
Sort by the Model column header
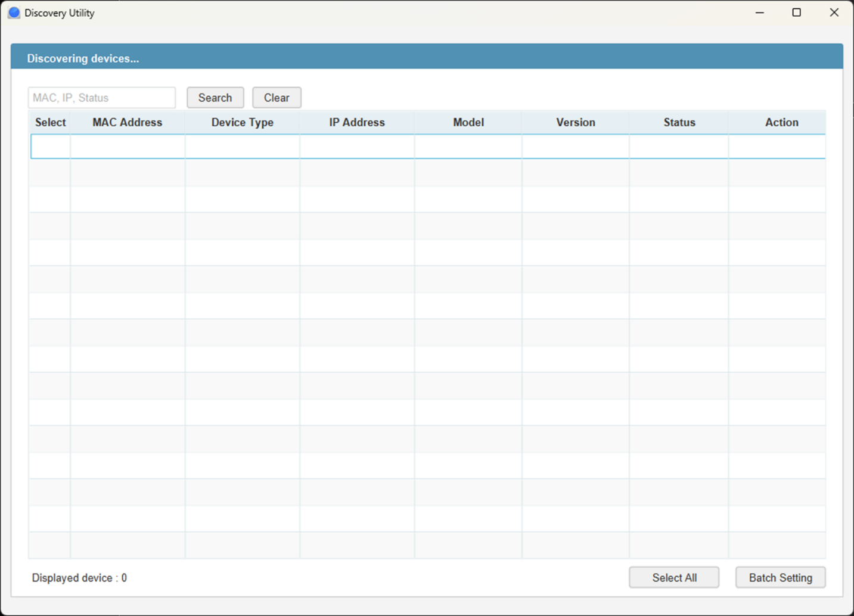[x=468, y=122]
